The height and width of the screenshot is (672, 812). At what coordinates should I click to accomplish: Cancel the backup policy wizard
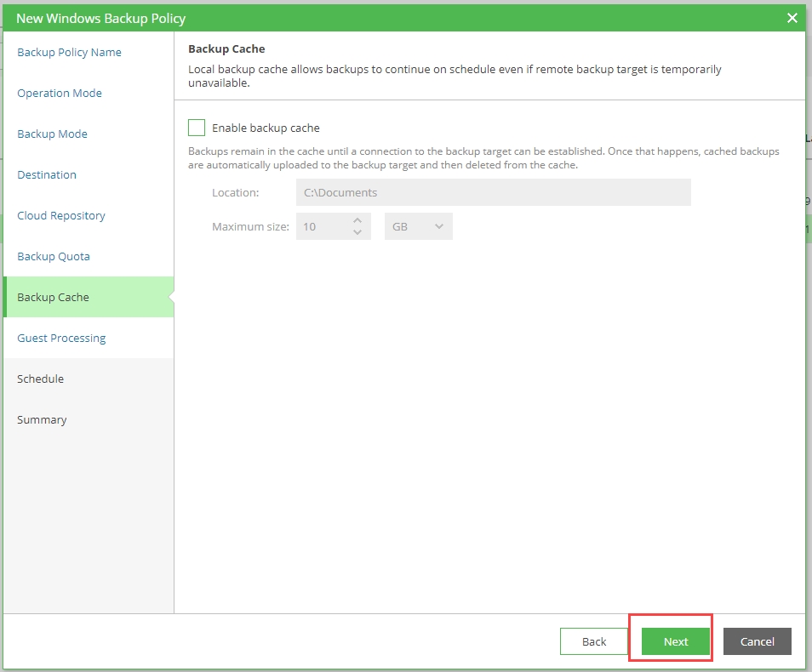[757, 641]
